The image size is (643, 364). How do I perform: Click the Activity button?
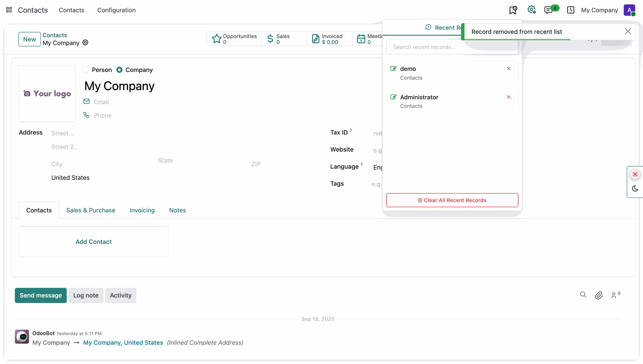121,295
